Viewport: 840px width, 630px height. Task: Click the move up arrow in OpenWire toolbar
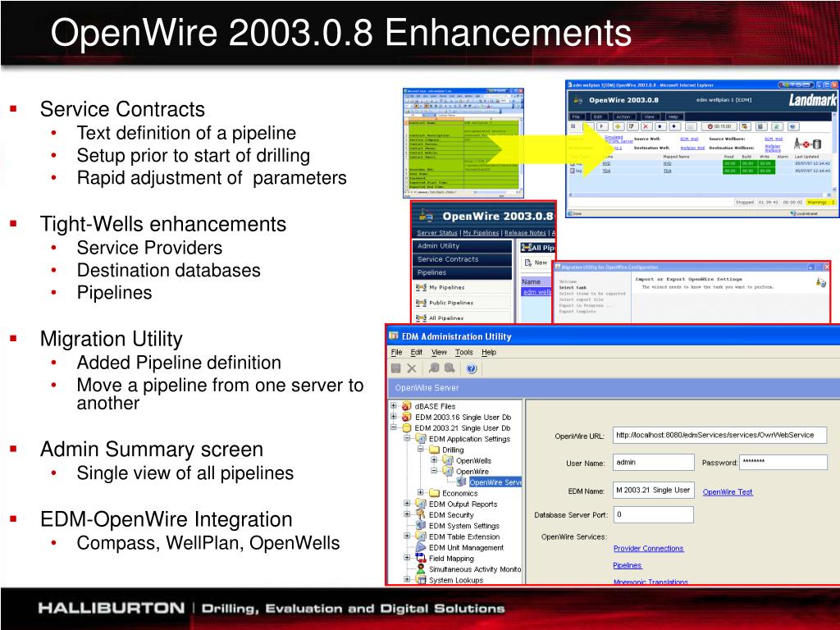pyautogui.click(x=660, y=126)
